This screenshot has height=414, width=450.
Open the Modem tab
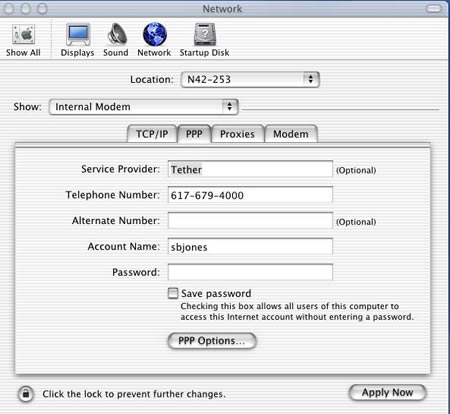(291, 134)
